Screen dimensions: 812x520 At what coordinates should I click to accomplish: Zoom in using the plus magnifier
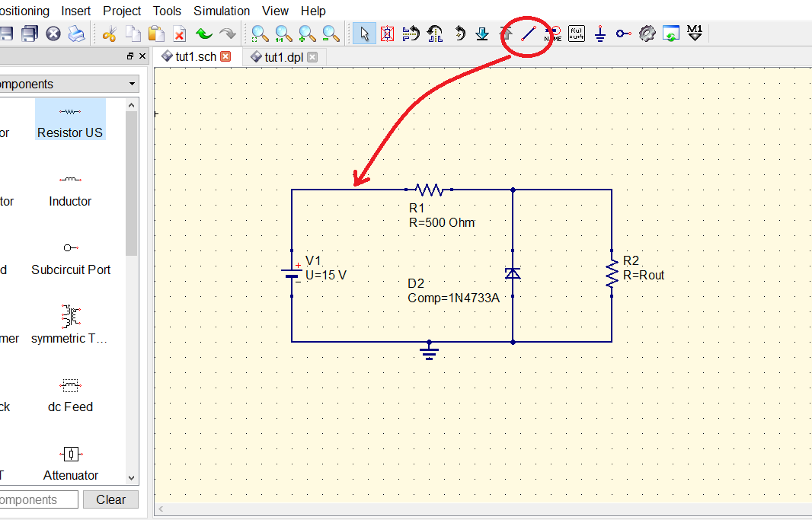[307, 34]
